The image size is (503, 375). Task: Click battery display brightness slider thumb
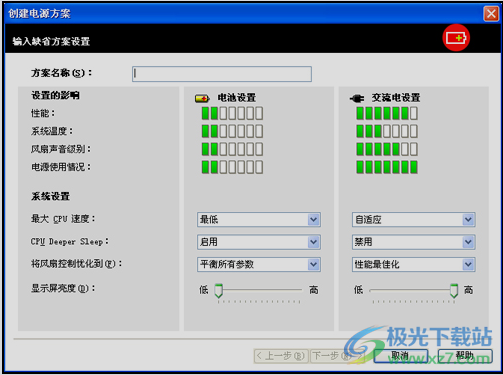(x=219, y=291)
